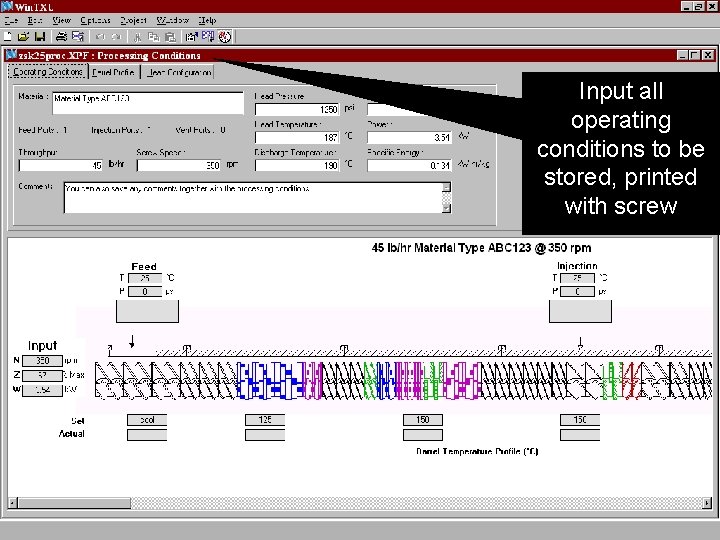The width and height of the screenshot is (720, 540).
Task: Open the Window menu
Action: pyautogui.click(x=173, y=20)
